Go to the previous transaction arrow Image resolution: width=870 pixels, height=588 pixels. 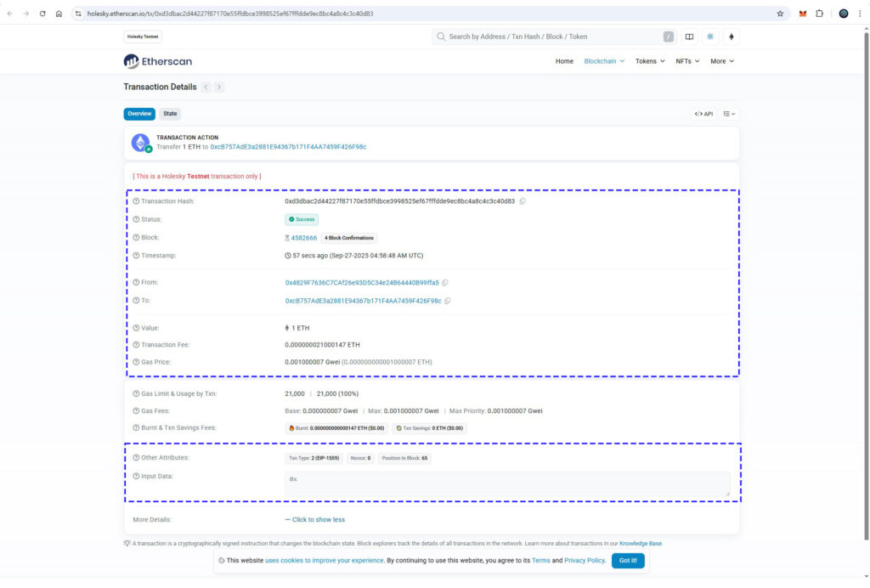pyautogui.click(x=206, y=87)
